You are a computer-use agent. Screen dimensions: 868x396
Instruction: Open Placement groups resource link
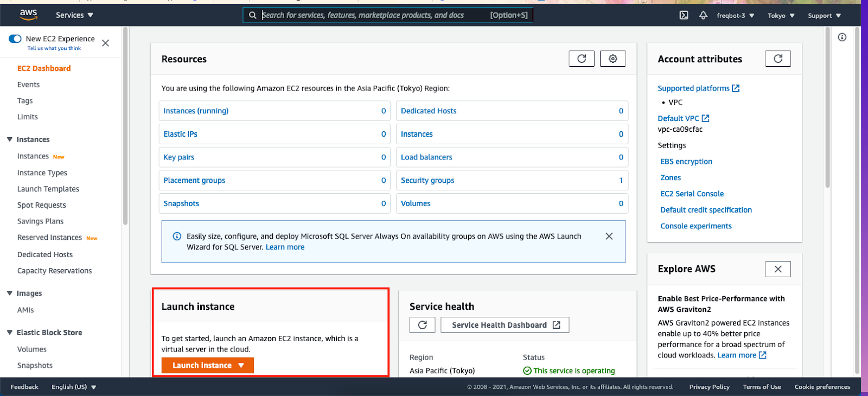click(194, 180)
